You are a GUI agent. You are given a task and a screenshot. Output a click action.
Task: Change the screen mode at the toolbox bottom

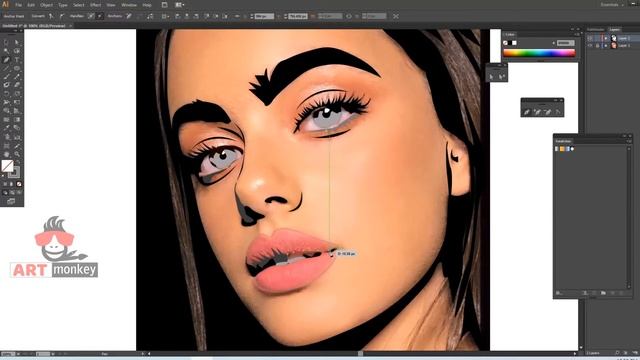pyautogui.click(x=11, y=201)
